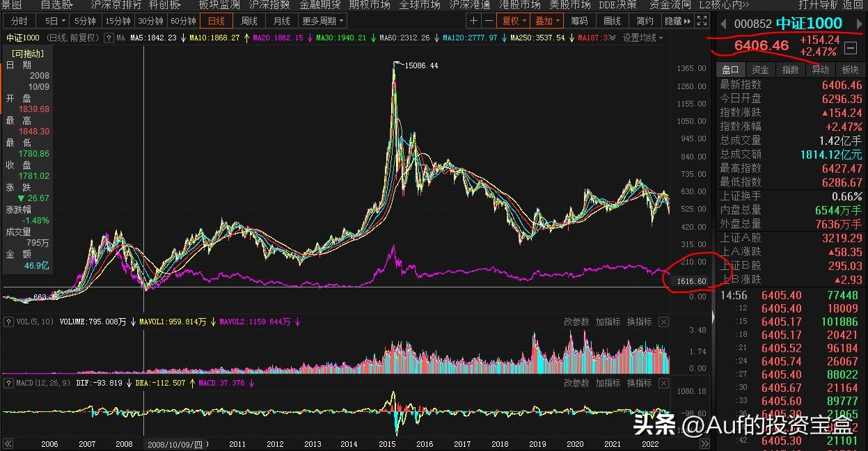Open the 叠加 overlay dropdown
The image size is (868, 451).
tap(547, 20)
